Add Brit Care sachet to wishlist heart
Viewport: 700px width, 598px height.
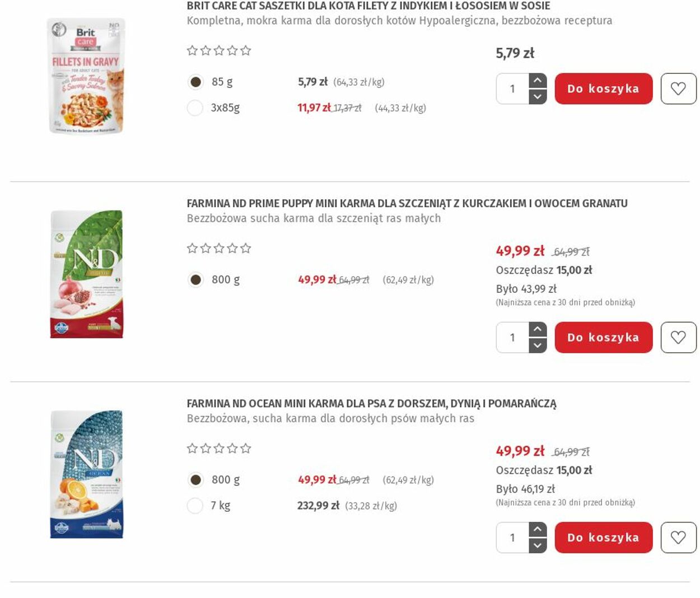(678, 88)
